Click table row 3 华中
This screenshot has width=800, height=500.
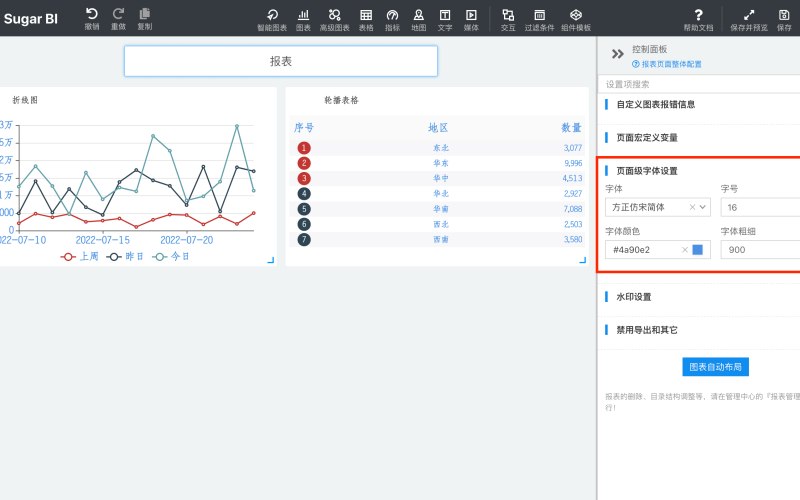[x=438, y=178]
